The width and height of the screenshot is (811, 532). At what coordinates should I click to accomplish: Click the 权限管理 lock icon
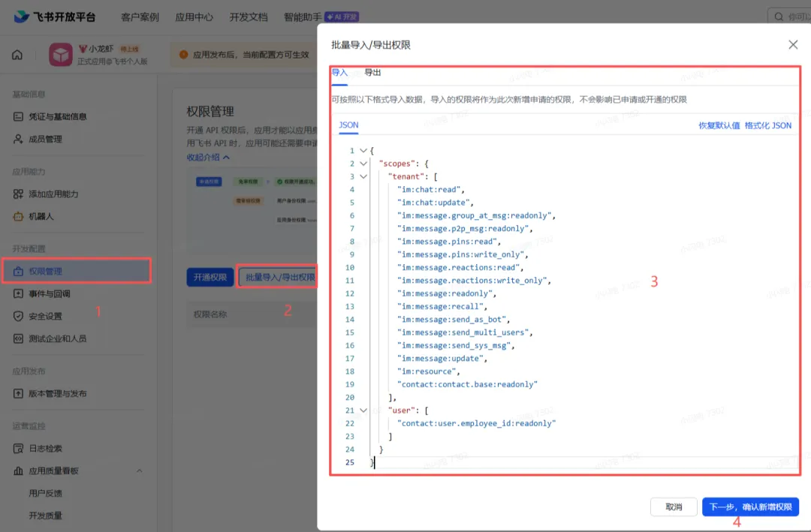tap(18, 272)
